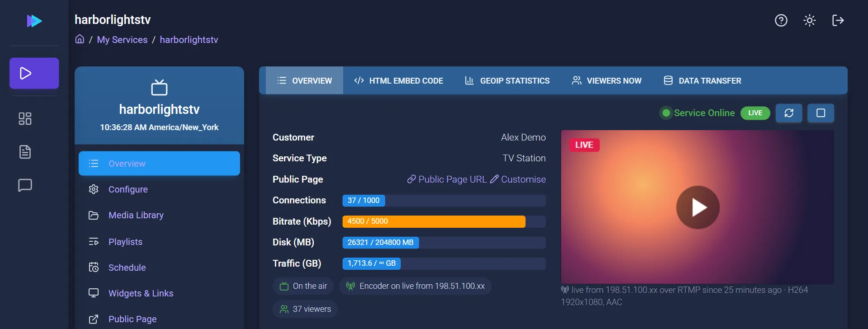The image size is (868, 329).
Task: Click the help question mark icon
Action: [x=781, y=20]
